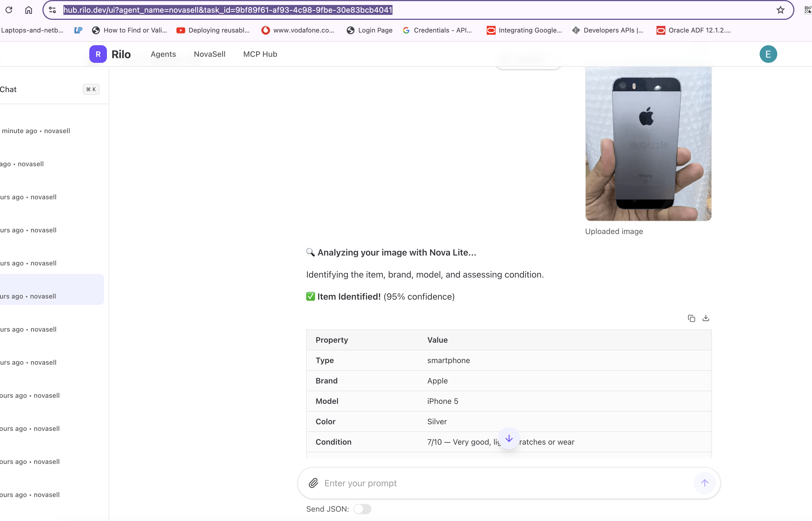
Task: Toggle the Send JSON switch
Action: coord(362,509)
